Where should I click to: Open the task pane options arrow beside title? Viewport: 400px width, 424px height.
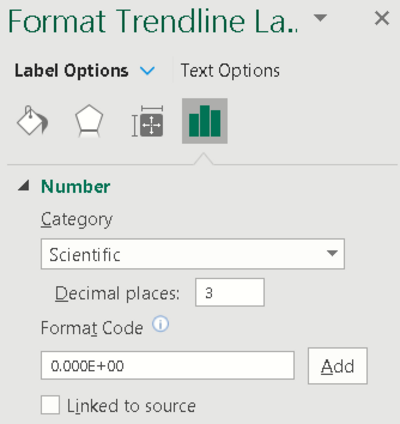tap(320, 17)
